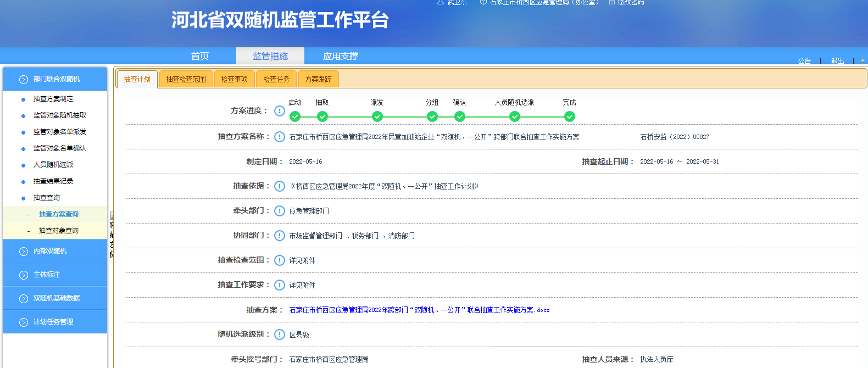Select 抽查对象查询 in the sidebar

coord(58,231)
